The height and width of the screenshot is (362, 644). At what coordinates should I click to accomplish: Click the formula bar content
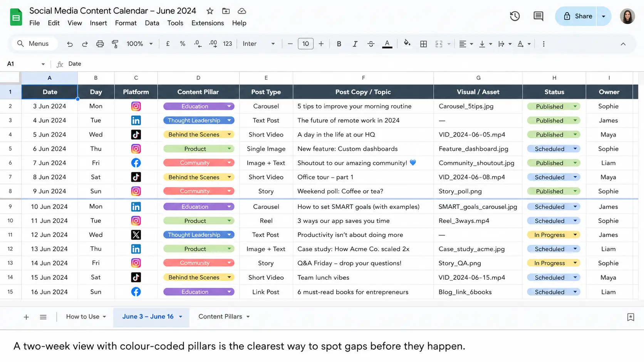coord(75,64)
